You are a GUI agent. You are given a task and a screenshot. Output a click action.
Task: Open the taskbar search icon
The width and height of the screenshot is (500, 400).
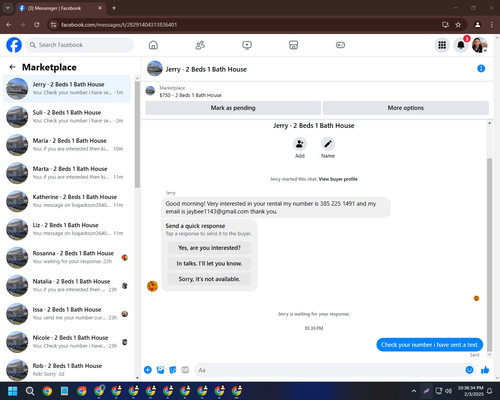point(30,391)
